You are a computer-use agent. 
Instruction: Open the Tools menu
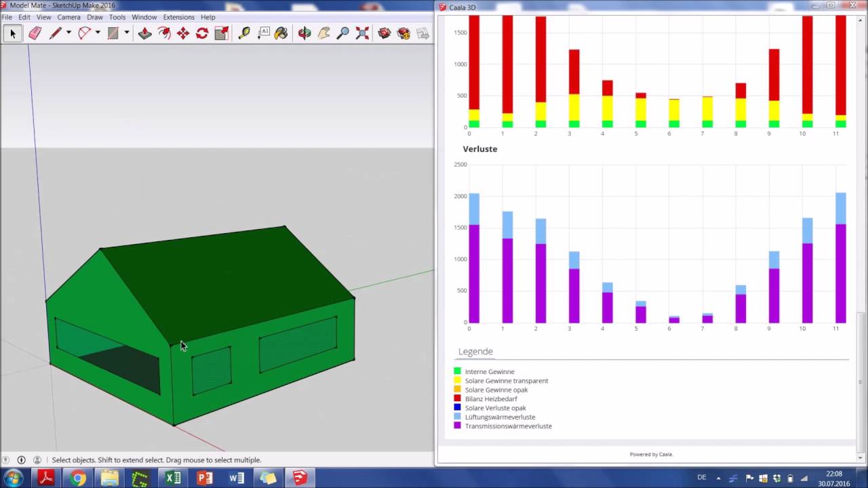coord(117,17)
